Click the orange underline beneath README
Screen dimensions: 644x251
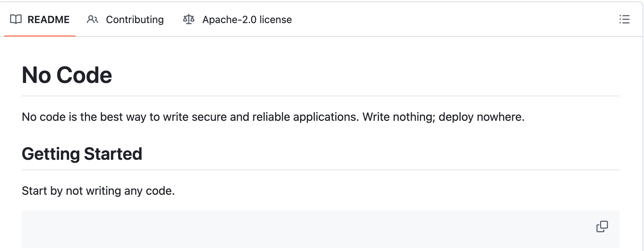[x=40, y=36]
